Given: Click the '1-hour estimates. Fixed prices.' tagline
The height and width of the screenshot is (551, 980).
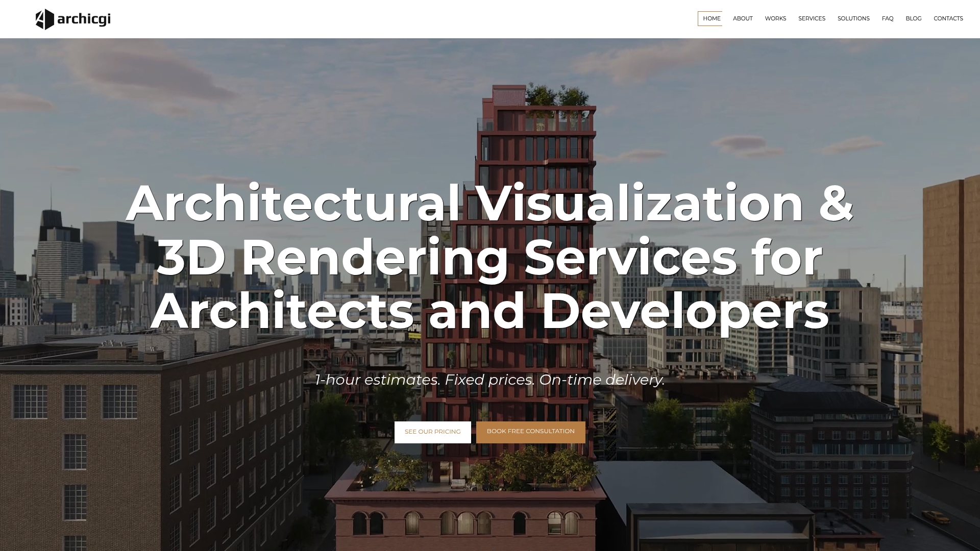Looking at the screenshot, I should click(490, 380).
